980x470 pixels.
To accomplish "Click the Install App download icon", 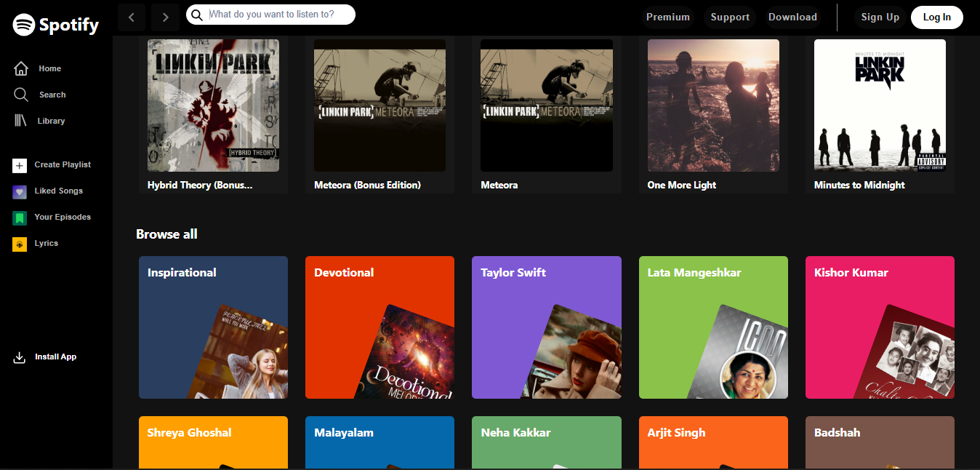I will (20, 357).
